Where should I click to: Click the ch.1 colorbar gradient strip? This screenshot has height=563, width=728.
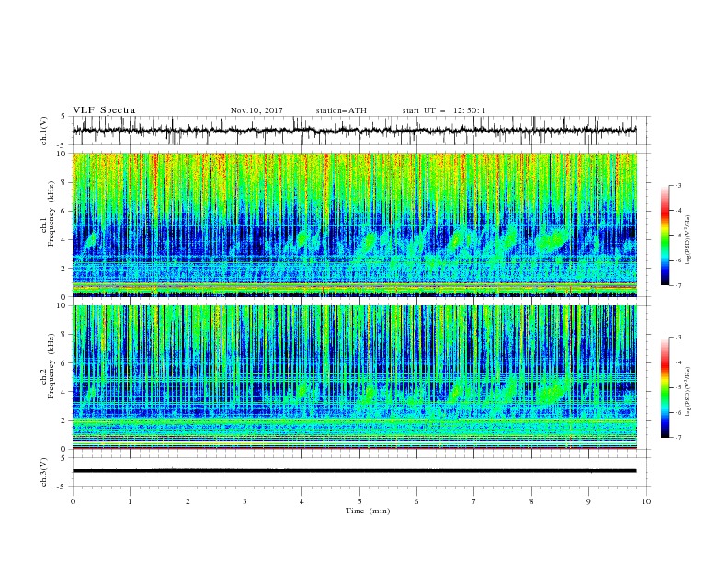click(x=665, y=236)
